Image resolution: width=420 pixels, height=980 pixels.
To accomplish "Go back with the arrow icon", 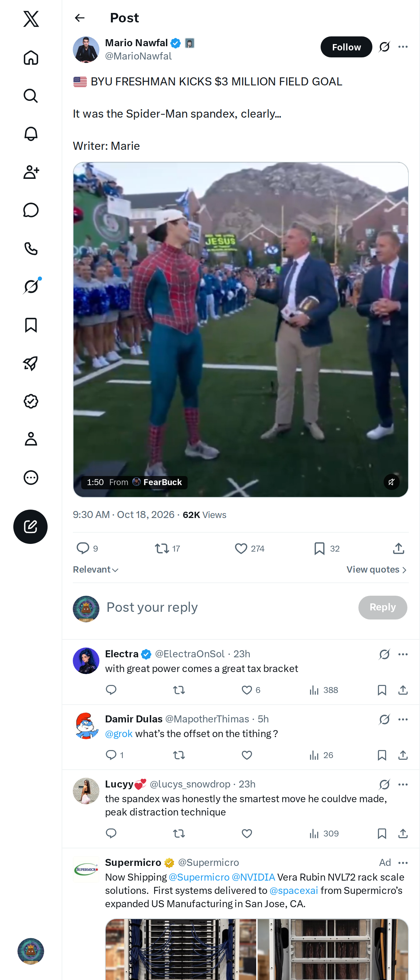I will click(80, 18).
